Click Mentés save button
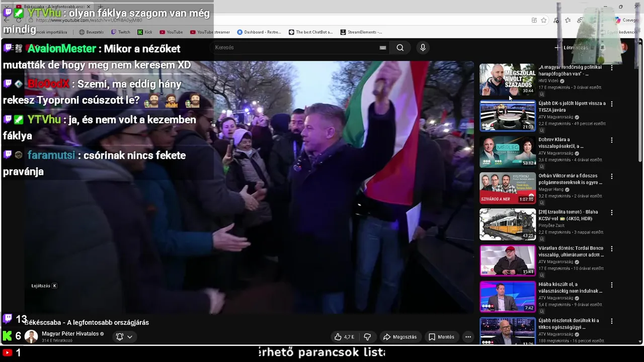The width and height of the screenshot is (644, 362). (x=441, y=337)
